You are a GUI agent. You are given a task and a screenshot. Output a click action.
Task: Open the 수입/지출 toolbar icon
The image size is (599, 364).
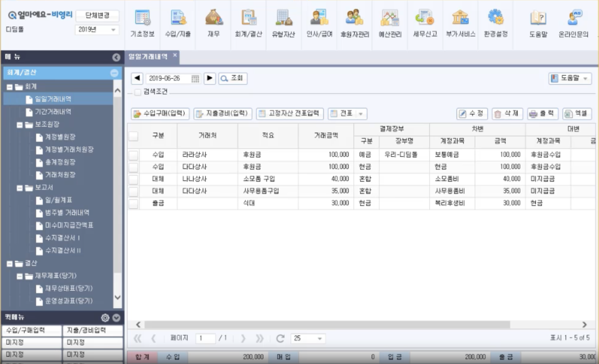[x=177, y=24]
